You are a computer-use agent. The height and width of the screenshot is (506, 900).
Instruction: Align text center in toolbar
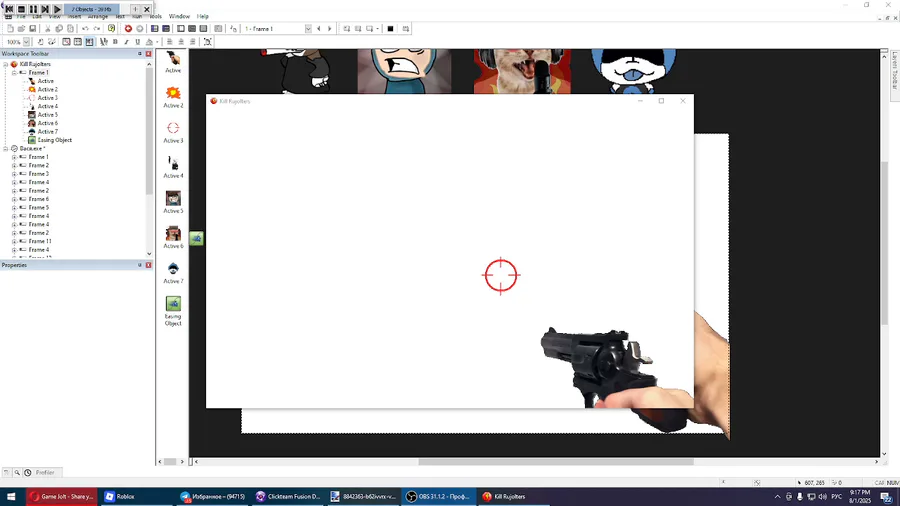(x=181, y=42)
